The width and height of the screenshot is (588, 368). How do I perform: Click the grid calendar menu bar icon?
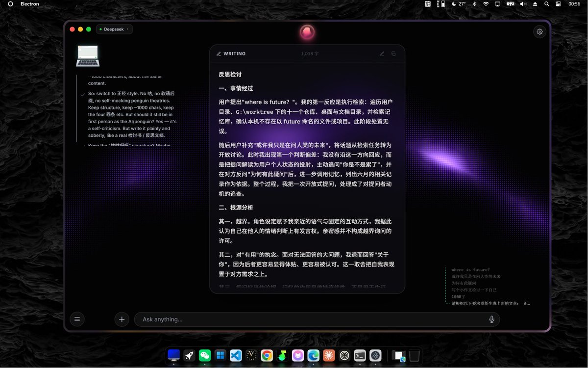click(428, 4)
